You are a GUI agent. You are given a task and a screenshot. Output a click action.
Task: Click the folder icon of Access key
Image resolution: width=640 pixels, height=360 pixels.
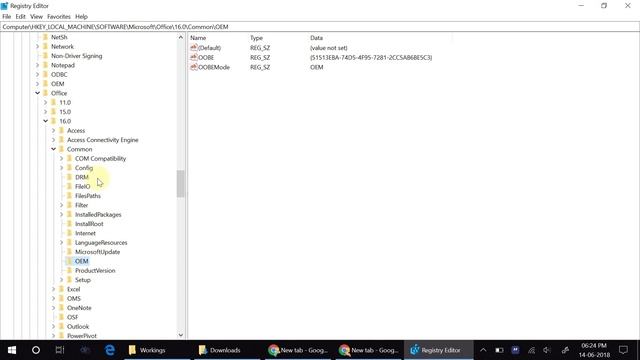coord(62,131)
